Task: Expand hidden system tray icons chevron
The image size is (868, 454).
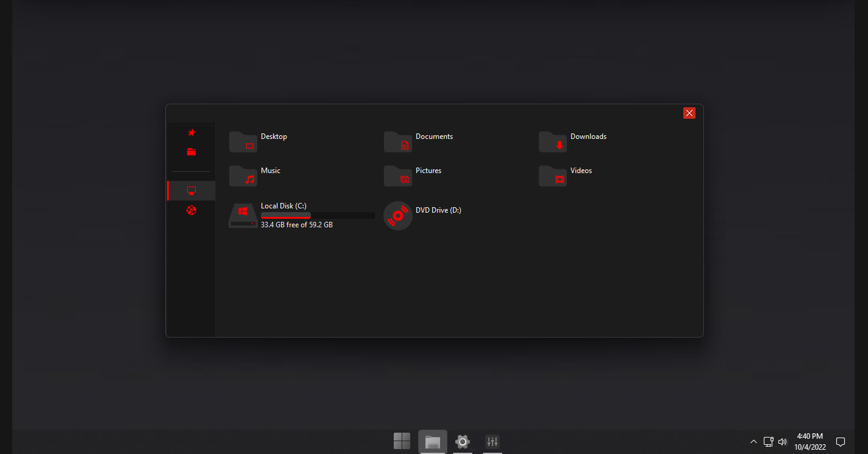Action: tap(753, 441)
